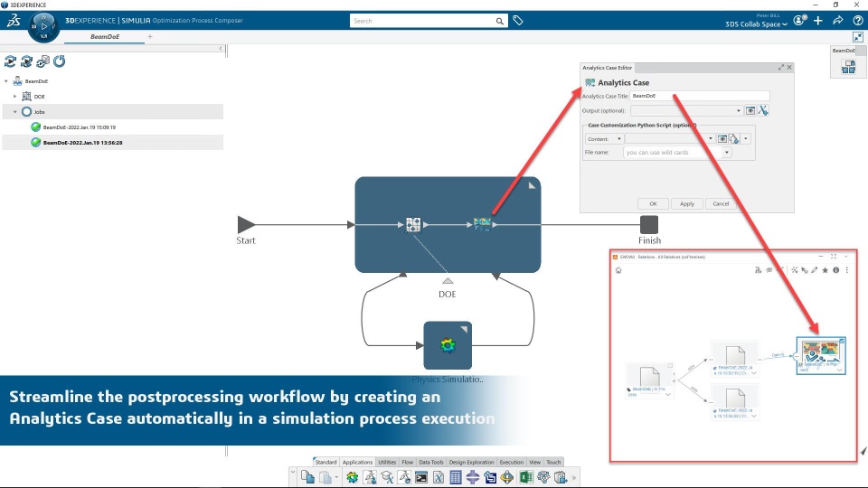
Task: Expand the DOE tree node
Action: [x=15, y=97]
